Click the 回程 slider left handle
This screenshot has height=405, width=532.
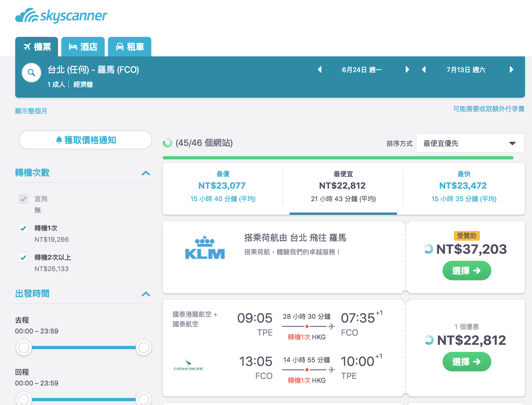(24, 399)
